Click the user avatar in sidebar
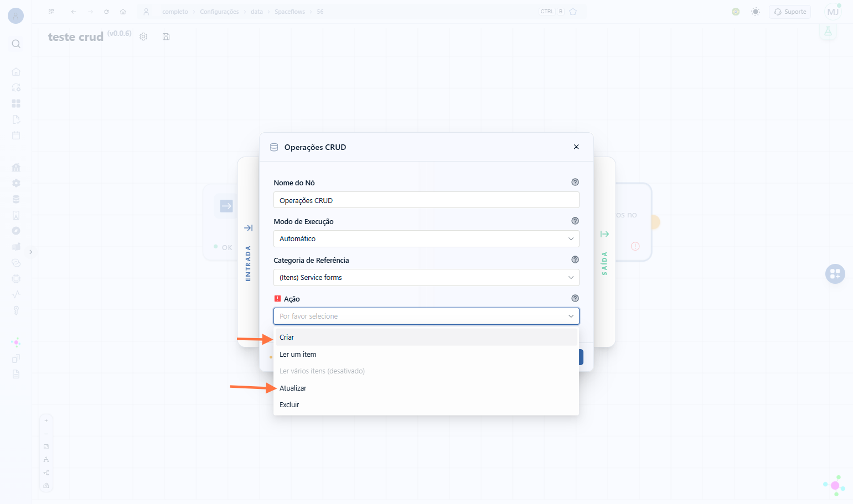 coord(15,16)
